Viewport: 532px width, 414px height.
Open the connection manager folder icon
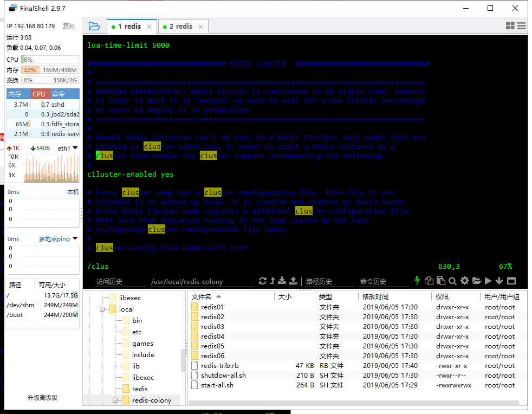(94, 26)
